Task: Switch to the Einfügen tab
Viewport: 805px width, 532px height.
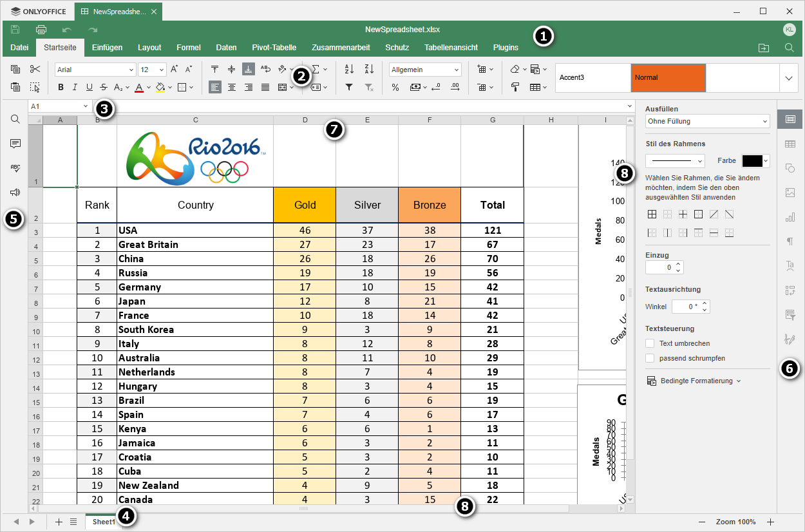Action: click(x=107, y=48)
